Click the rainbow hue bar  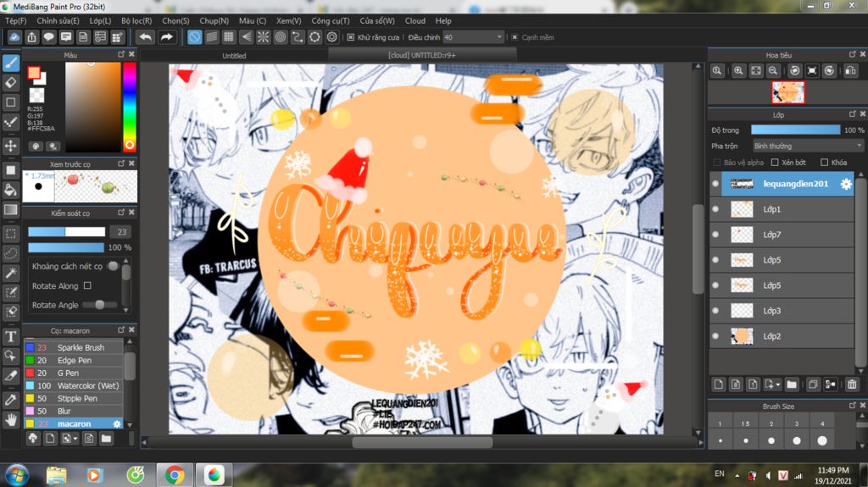point(129,107)
